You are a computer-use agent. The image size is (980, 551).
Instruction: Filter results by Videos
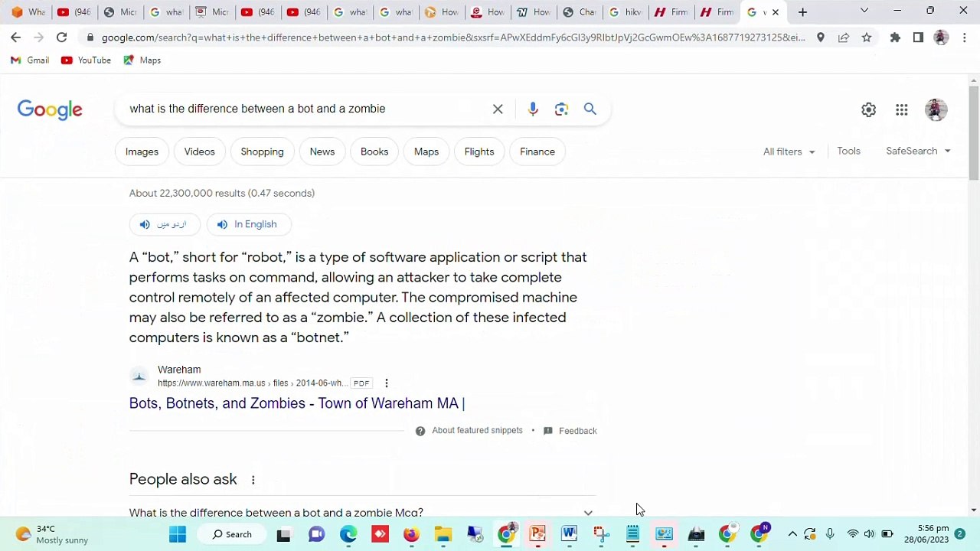tap(199, 152)
